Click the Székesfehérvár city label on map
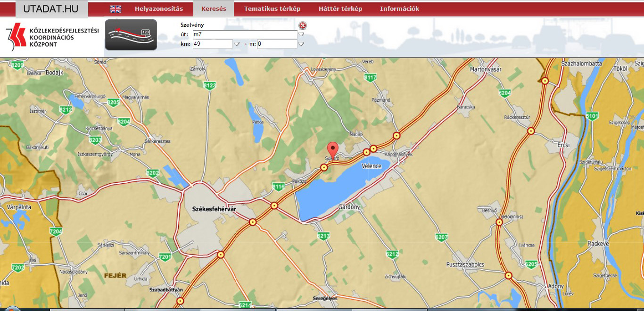This screenshot has width=644, height=311. coord(214,209)
